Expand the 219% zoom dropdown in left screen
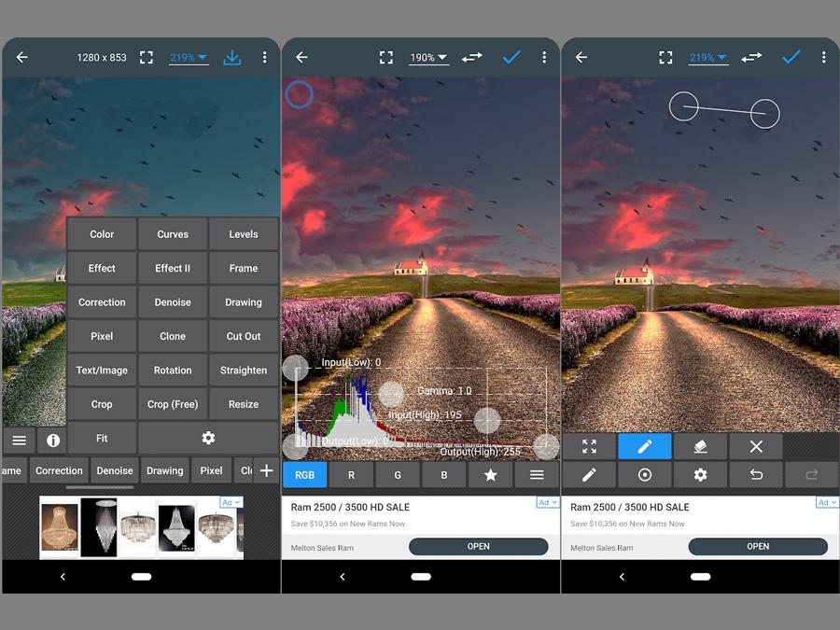 (x=188, y=58)
